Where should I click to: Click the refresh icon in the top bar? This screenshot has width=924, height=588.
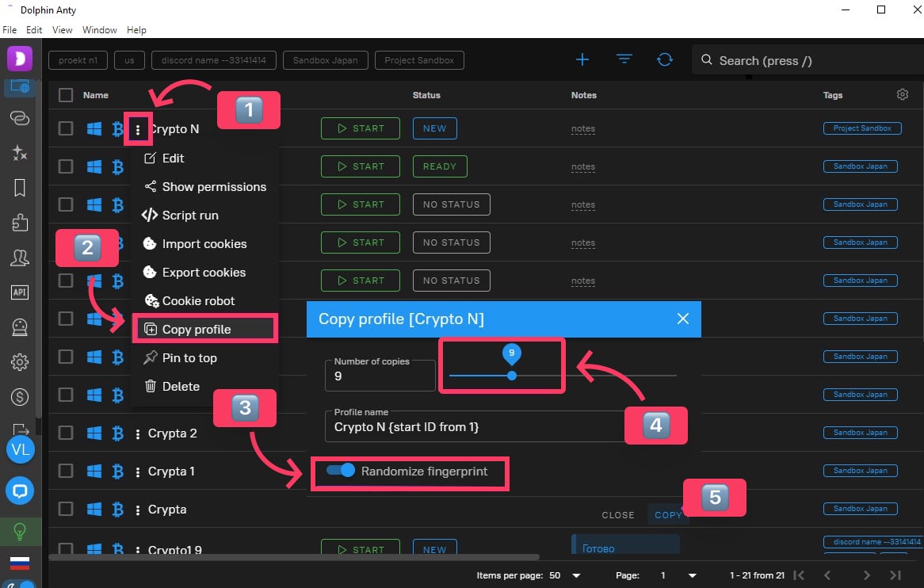click(665, 59)
